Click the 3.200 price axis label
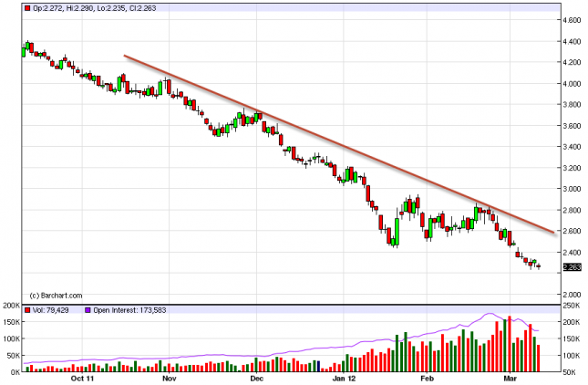Viewport: 588px width, 385px height. (573, 168)
